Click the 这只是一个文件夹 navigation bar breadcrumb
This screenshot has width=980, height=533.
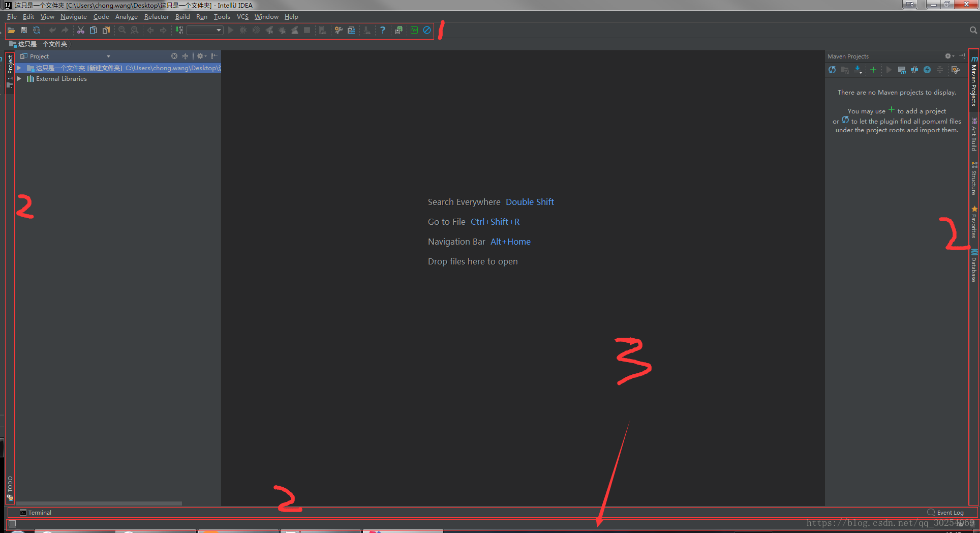(39, 44)
